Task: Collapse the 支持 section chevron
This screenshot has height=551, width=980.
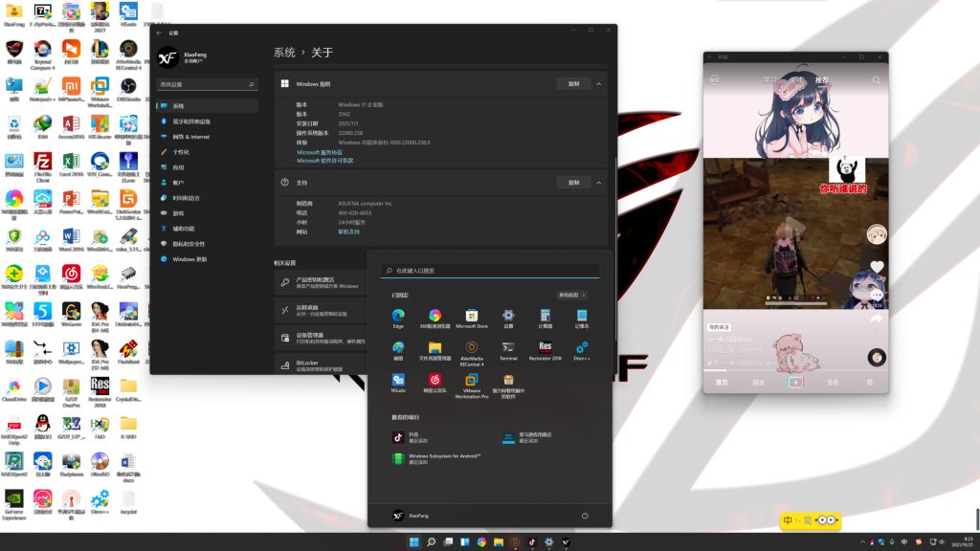Action: tap(599, 182)
